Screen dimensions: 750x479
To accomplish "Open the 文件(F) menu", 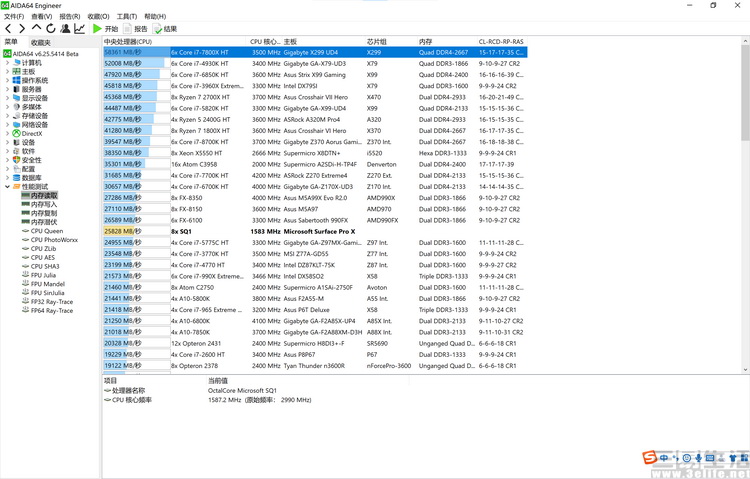I will (14, 16).
